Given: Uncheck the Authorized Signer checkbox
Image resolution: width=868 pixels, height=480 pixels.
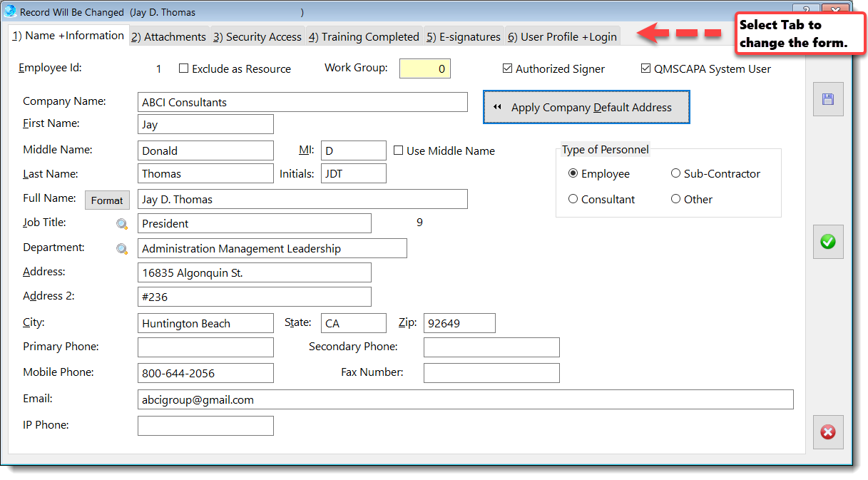Looking at the screenshot, I should pos(508,69).
